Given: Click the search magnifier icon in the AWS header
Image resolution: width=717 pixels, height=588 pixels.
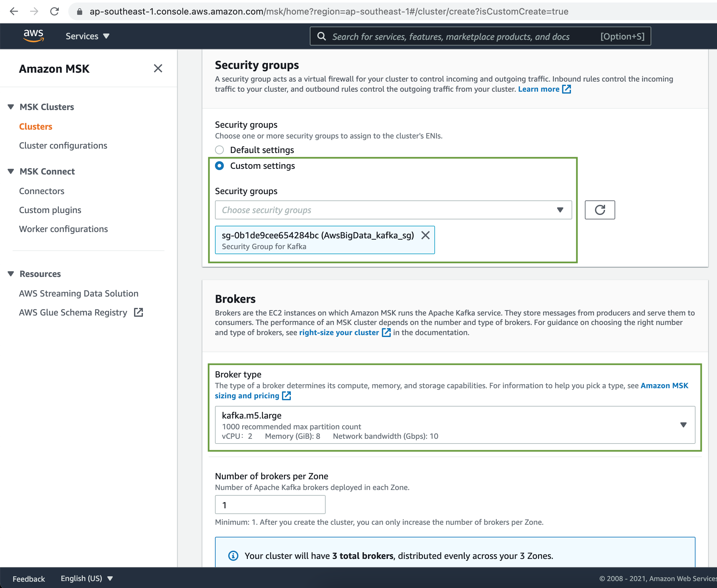Looking at the screenshot, I should pyautogui.click(x=322, y=36).
